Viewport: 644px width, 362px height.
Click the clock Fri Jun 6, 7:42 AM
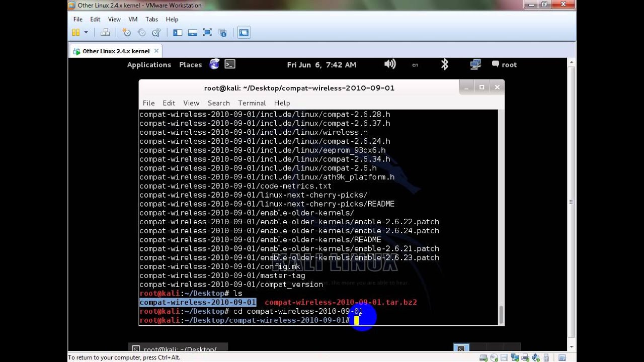pos(321,64)
